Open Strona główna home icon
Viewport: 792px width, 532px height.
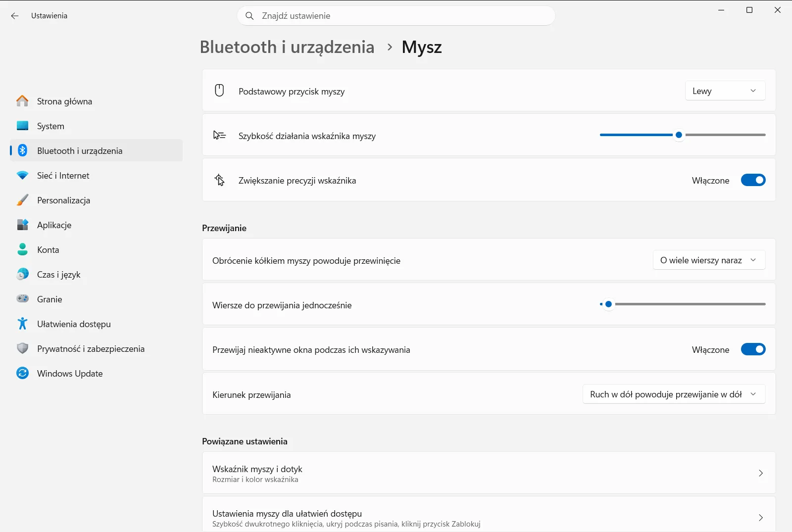22,101
